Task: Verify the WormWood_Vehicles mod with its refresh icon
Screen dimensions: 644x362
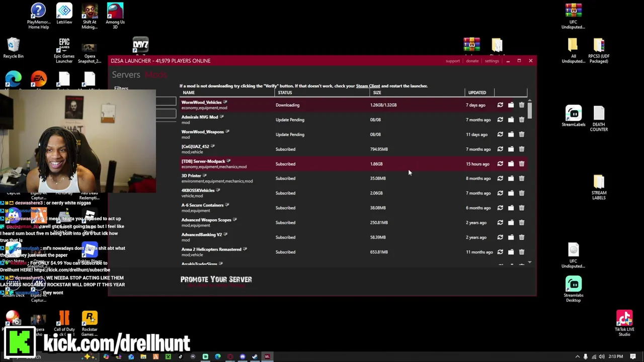Action: click(x=500, y=105)
